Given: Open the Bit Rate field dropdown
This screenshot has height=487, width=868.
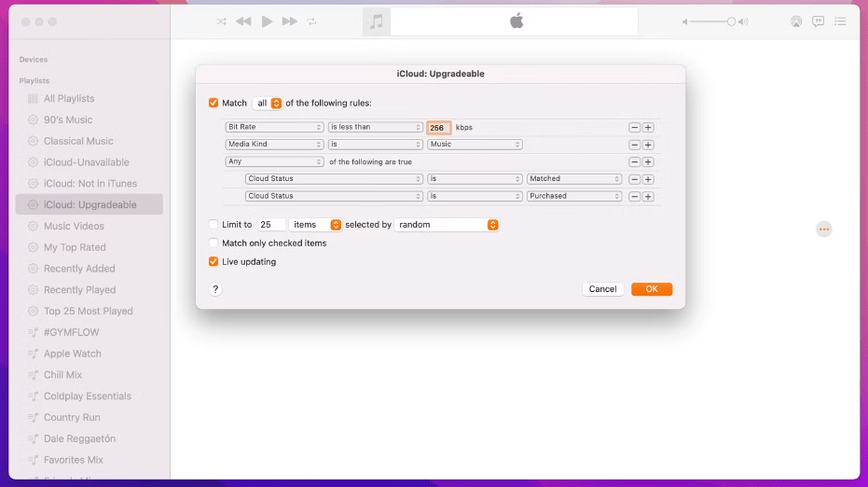Looking at the screenshot, I should click(274, 127).
